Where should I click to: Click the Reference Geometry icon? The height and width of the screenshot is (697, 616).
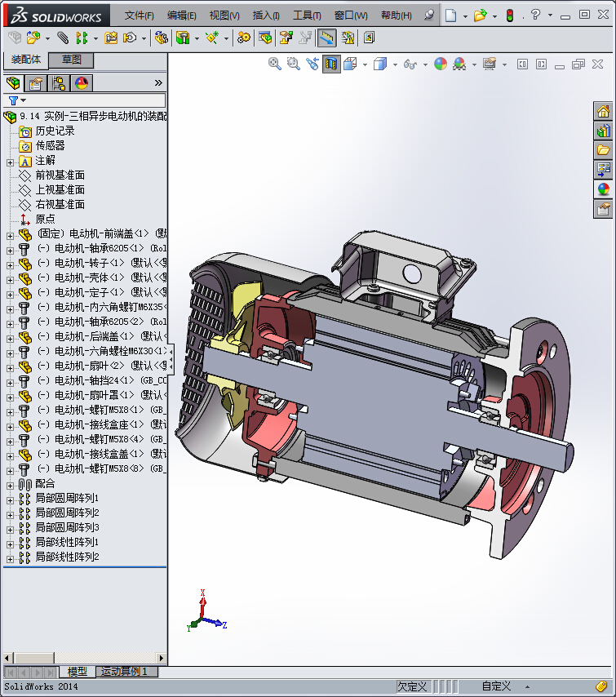click(x=212, y=38)
